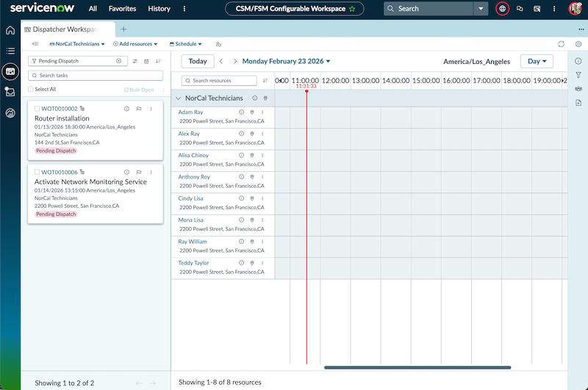The height and width of the screenshot is (390, 588).
Task: Click the global Search field
Action: pyautogui.click(x=429, y=9)
